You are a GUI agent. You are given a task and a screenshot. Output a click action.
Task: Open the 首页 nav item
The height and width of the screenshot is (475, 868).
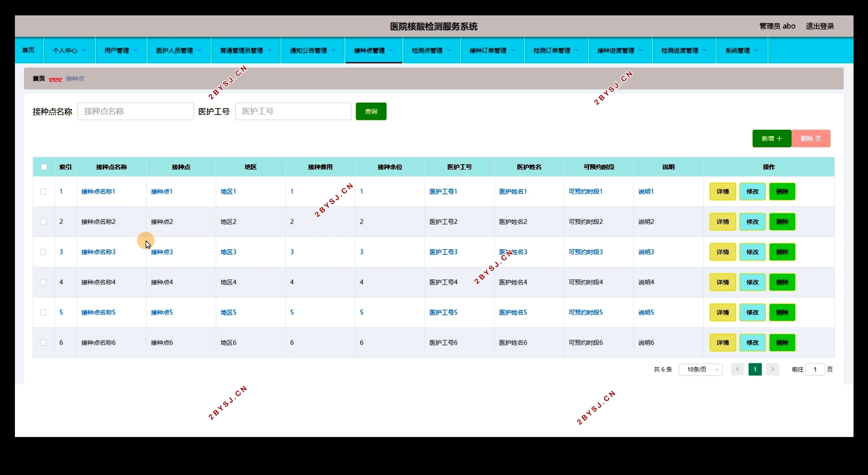coord(28,50)
